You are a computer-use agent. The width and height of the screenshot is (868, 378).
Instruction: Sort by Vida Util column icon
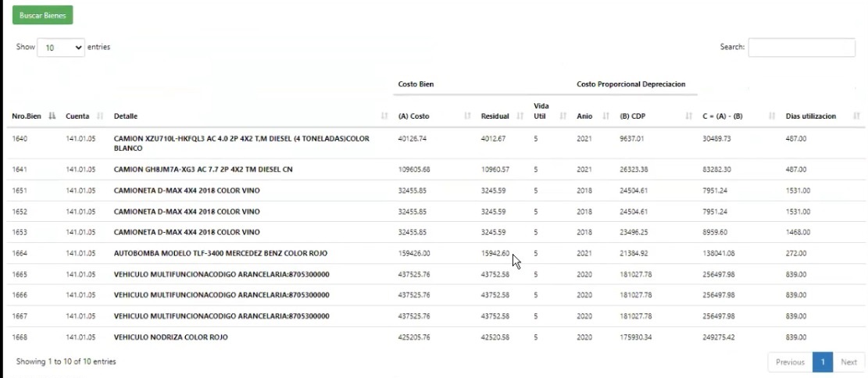(563, 116)
